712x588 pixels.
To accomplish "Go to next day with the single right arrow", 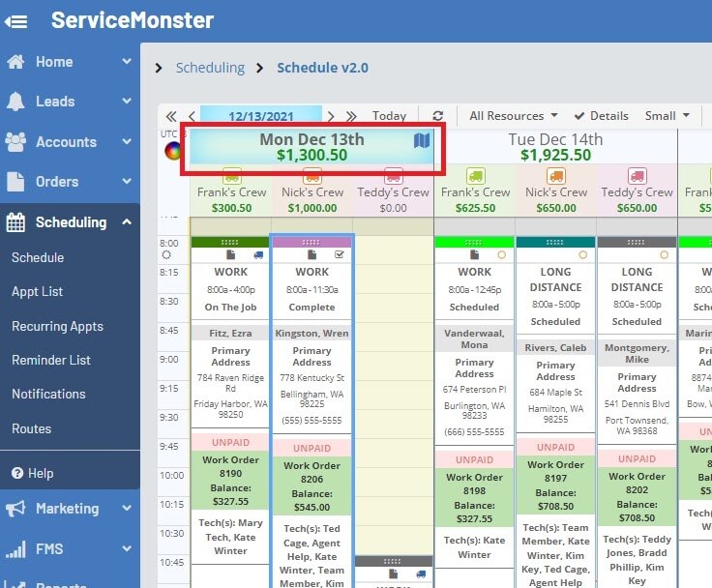I will coord(331,115).
